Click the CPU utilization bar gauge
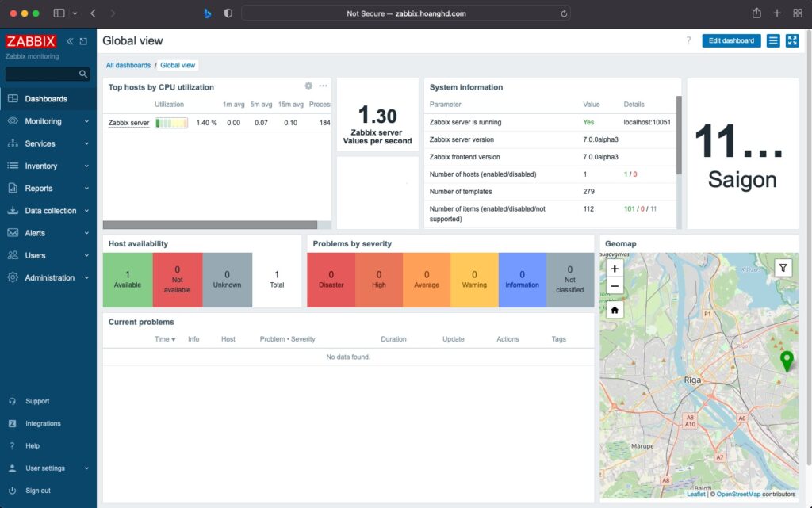 coord(171,123)
